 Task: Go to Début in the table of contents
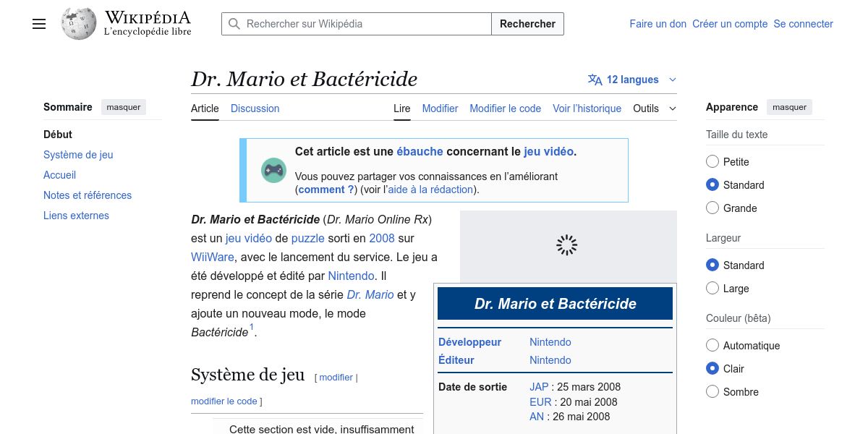point(58,135)
